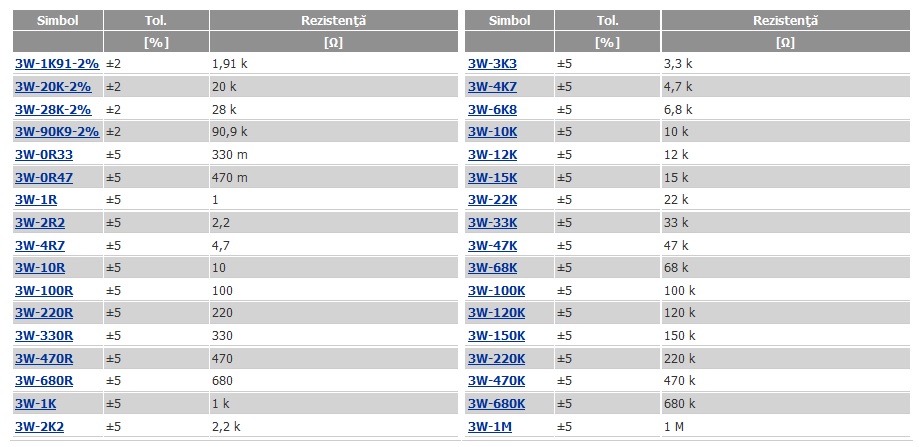
Task: Open the 3W-220K resistor link
Action: pyautogui.click(x=497, y=358)
